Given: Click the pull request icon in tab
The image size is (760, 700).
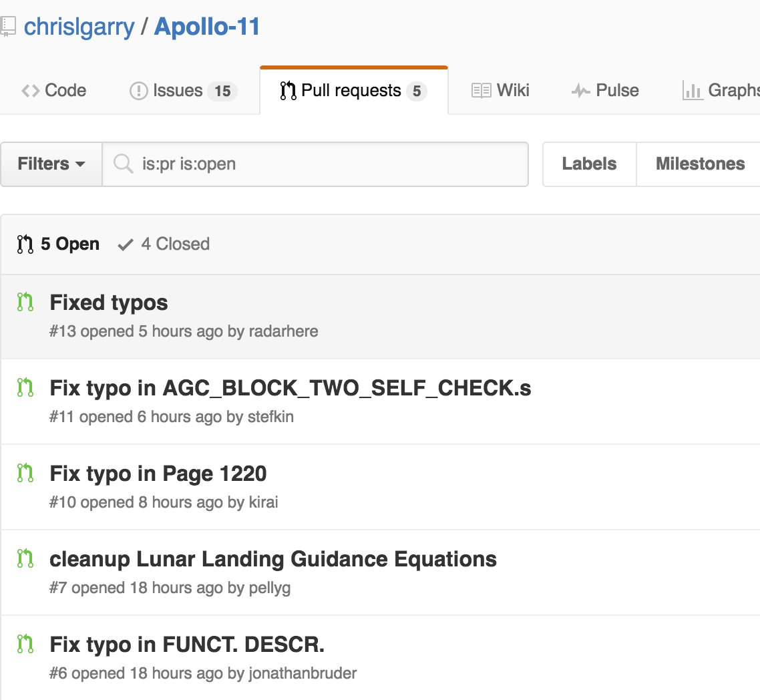Looking at the screenshot, I should 288,91.
